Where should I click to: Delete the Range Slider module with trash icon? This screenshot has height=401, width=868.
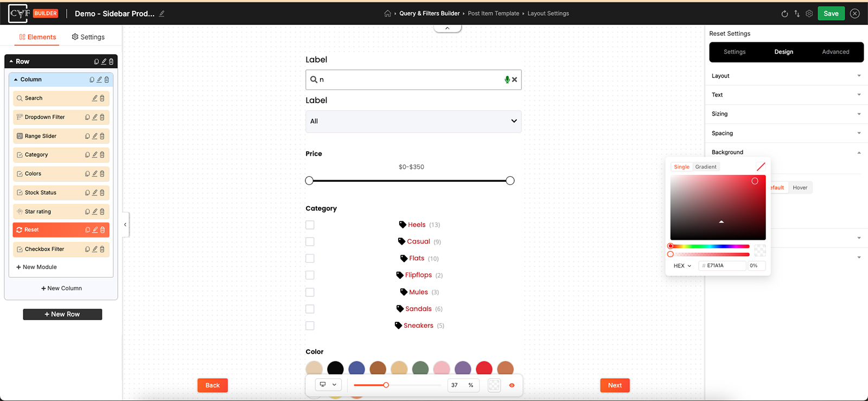point(102,136)
